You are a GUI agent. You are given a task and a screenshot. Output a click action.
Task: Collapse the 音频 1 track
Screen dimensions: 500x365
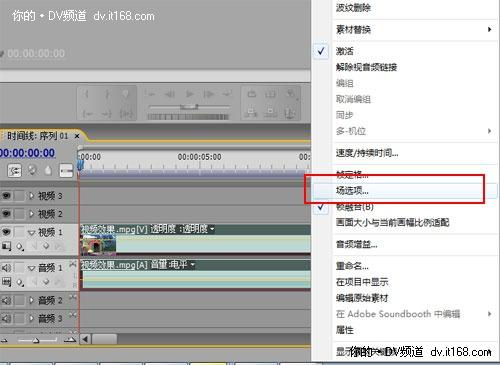click(32, 268)
